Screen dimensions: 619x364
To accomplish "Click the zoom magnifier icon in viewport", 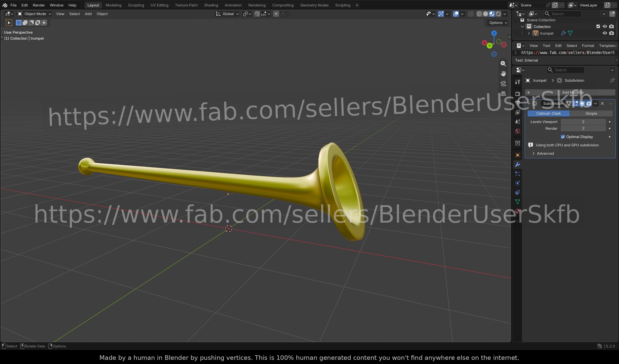I will (x=503, y=64).
